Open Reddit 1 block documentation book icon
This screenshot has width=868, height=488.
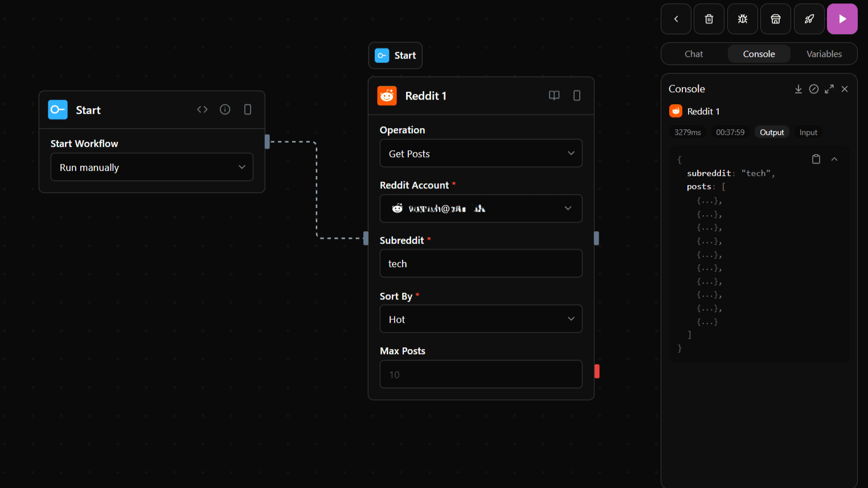[554, 96]
